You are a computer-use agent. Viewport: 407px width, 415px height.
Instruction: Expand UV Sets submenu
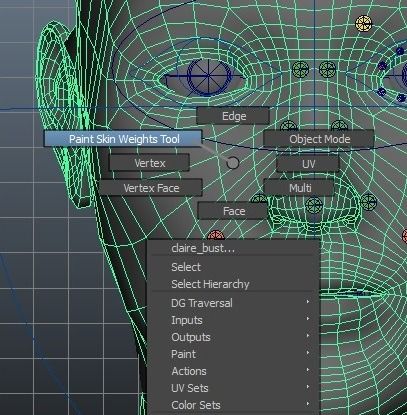tap(233, 388)
